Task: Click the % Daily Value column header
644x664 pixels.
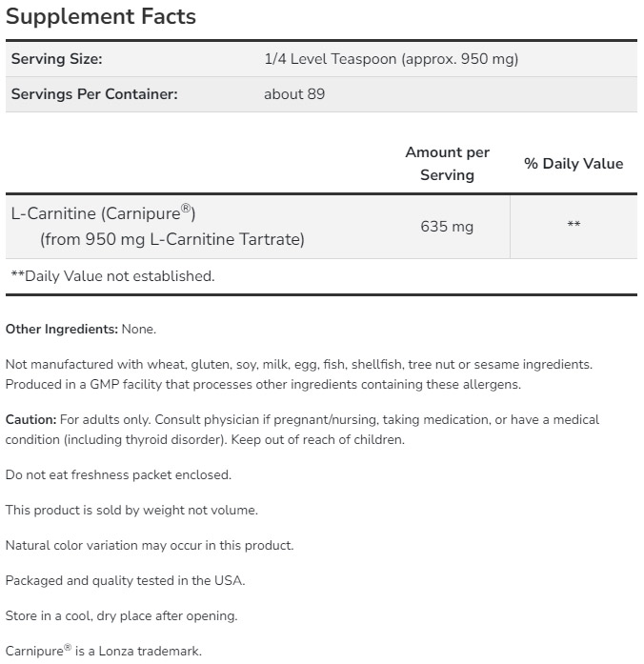Action: point(574,164)
